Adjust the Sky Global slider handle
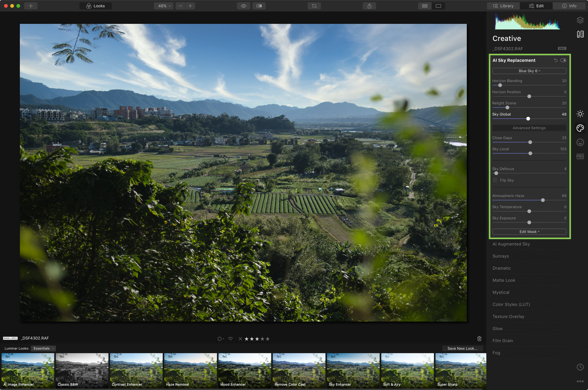Screen dimensions: 588x390 pyautogui.click(x=528, y=119)
